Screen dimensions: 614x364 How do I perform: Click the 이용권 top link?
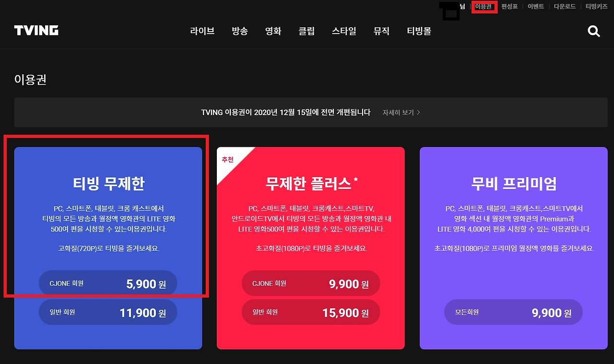pos(484,7)
